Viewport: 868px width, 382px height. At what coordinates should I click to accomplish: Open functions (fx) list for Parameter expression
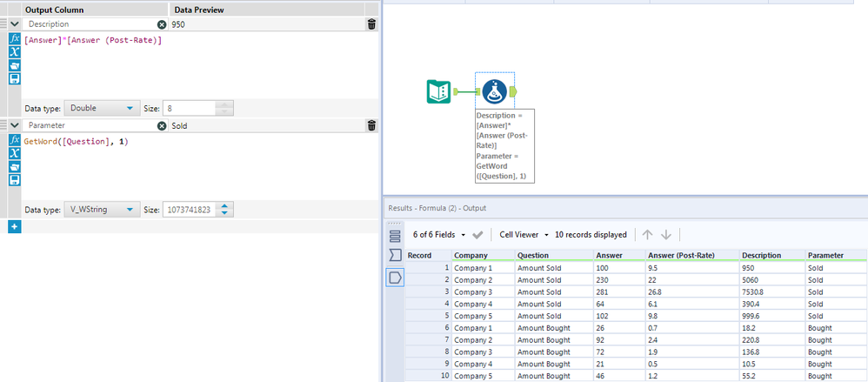[15, 141]
